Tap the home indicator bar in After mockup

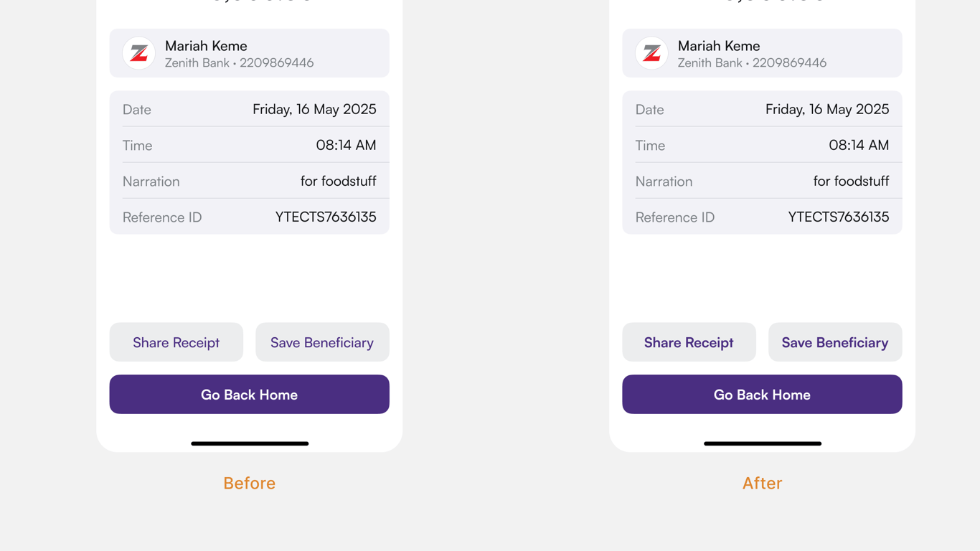(x=763, y=443)
